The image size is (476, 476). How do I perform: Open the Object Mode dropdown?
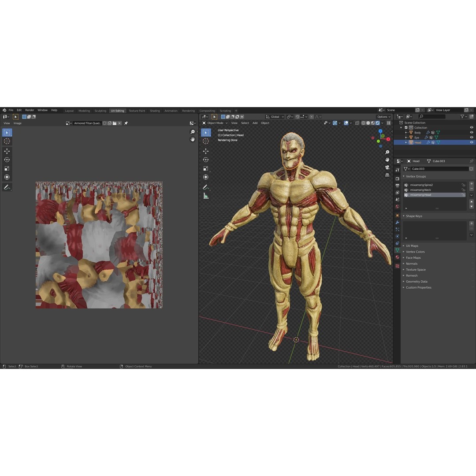click(x=215, y=123)
